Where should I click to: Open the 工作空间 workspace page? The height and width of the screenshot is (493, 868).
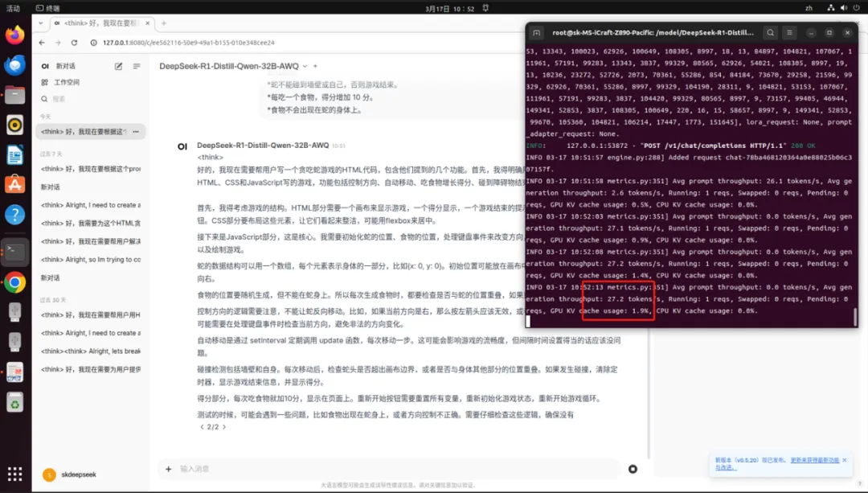click(66, 83)
